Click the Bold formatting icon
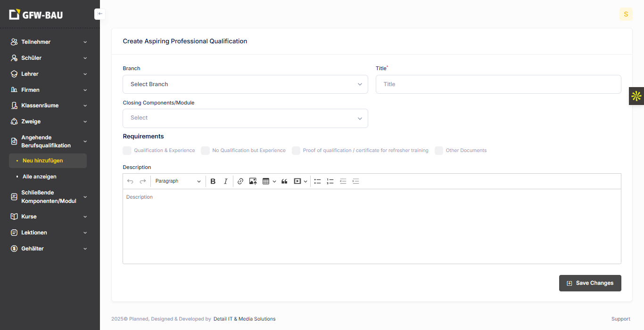 [213, 181]
